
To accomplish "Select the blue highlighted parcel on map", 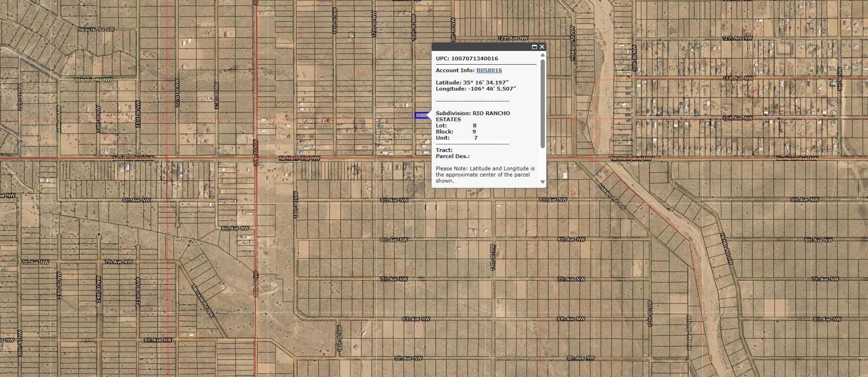I will coord(421,115).
